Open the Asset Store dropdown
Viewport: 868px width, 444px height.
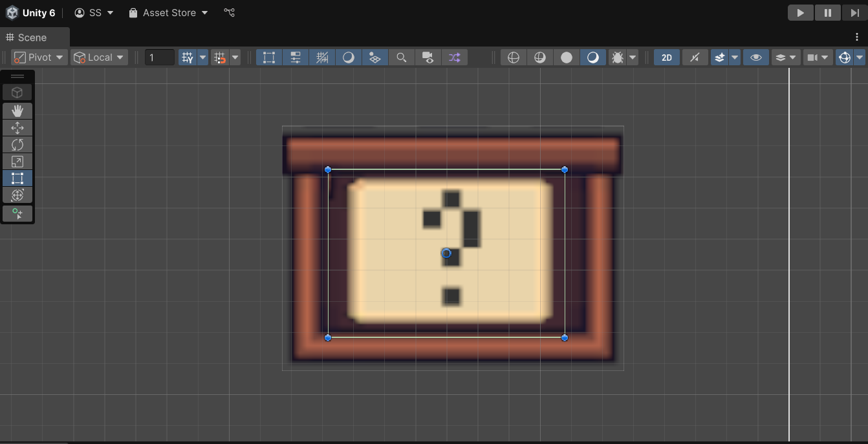pyautogui.click(x=169, y=12)
